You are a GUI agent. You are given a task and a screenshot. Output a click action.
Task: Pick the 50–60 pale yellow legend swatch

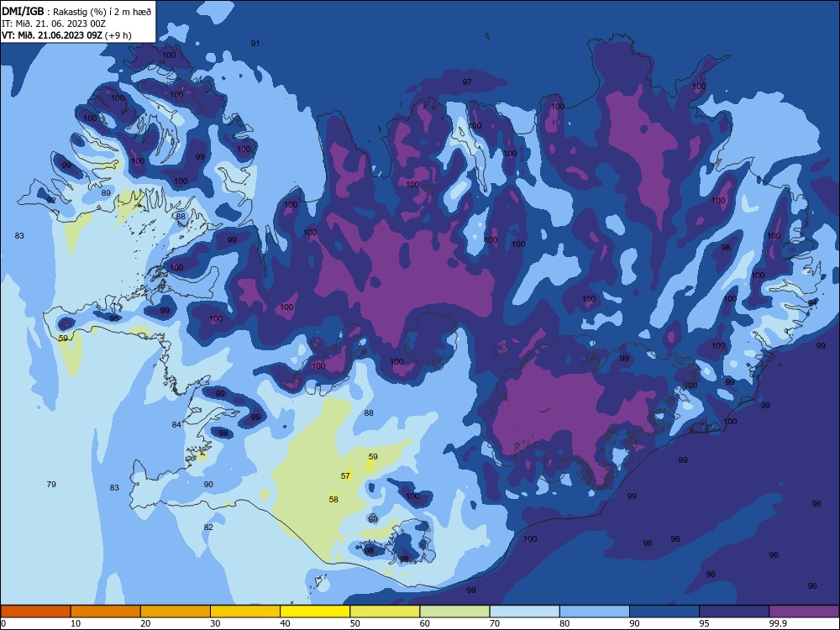tap(386, 612)
